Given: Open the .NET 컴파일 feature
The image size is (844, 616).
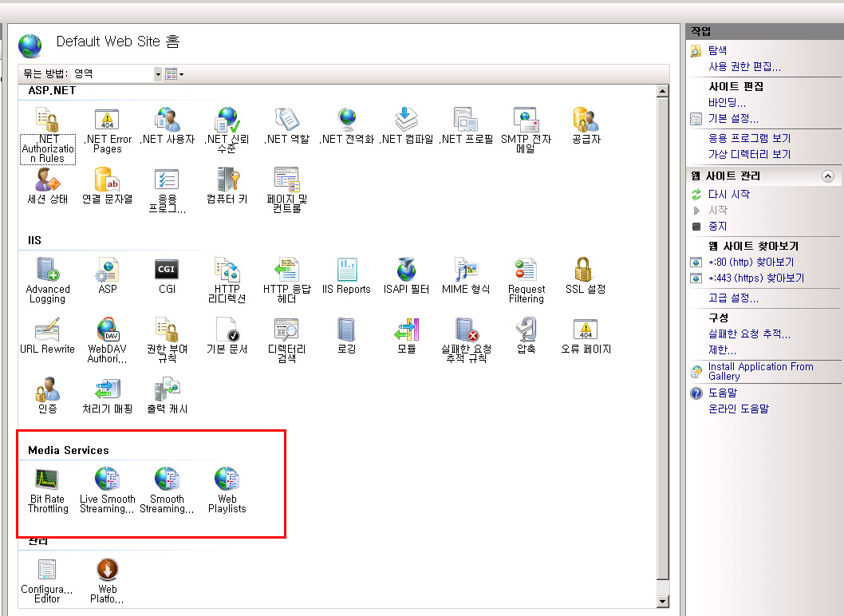Looking at the screenshot, I should point(406,126).
